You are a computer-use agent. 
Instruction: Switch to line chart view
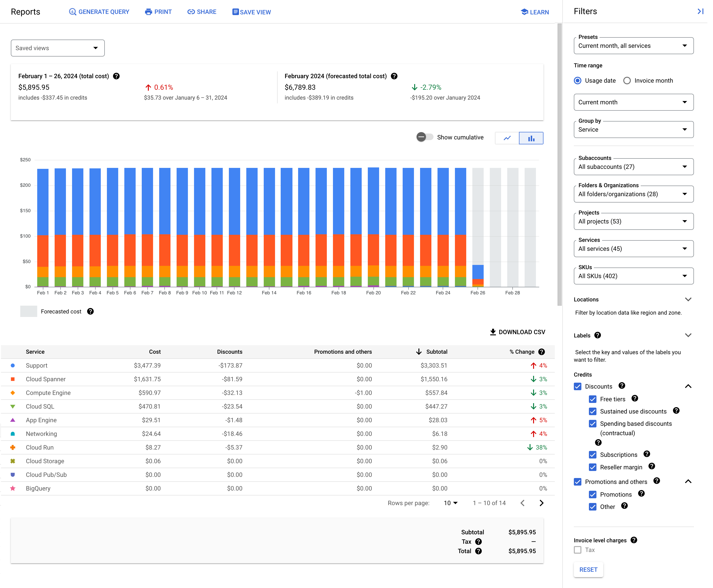tap(507, 138)
